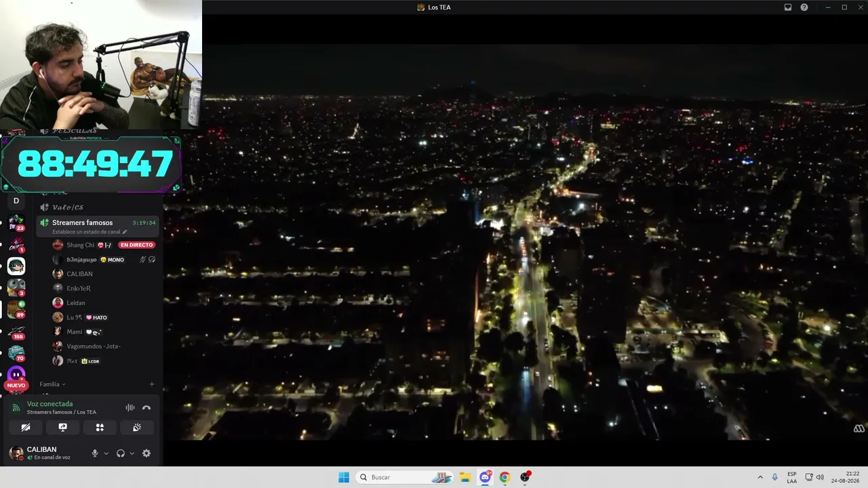
Task: Open the soundboard button
Action: [137, 427]
